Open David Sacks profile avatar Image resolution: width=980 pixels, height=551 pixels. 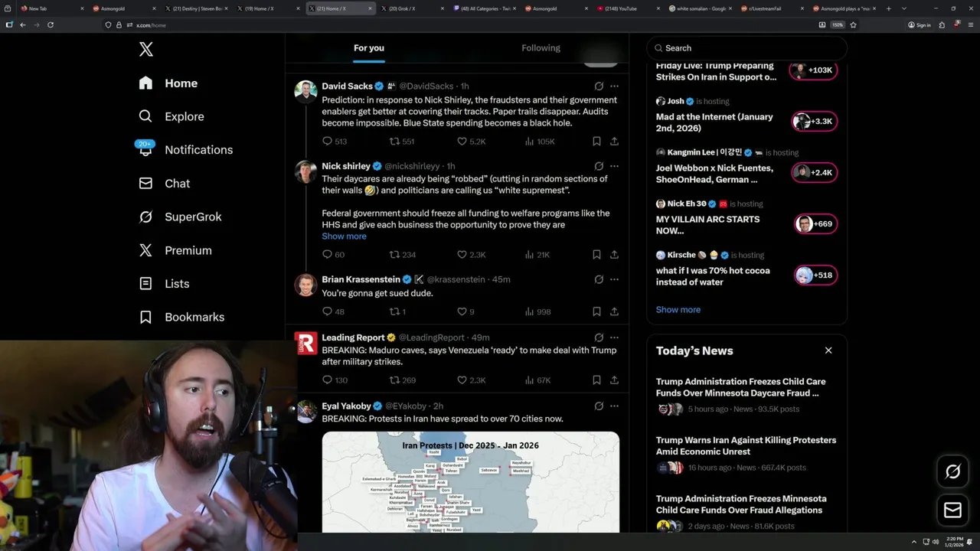coord(306,91)
